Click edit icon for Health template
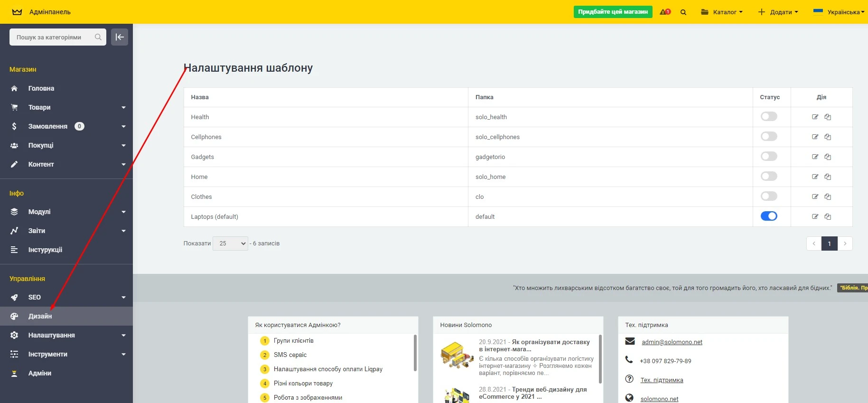Viewport: 868px width, 403px height. 815,117
